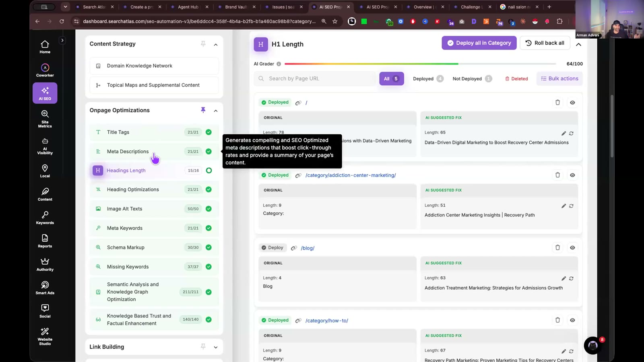Open the Content sidebar icon
The height and width of the screenshot is (362, 644).
[45, 194]
